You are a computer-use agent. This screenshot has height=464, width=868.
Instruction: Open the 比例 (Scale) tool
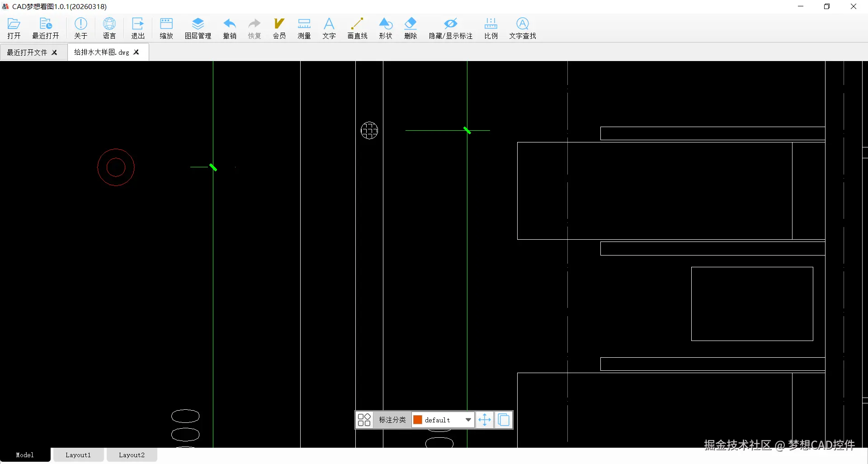491,28
